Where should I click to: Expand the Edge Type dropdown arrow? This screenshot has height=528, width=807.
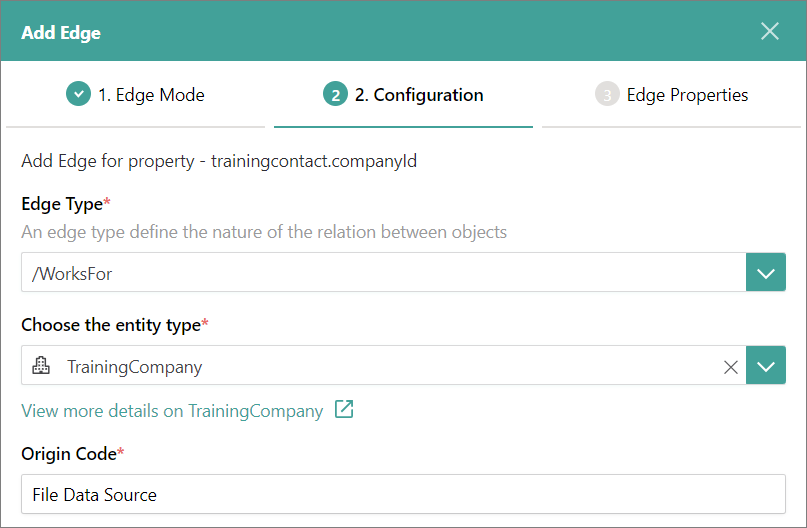click(765, 273)
